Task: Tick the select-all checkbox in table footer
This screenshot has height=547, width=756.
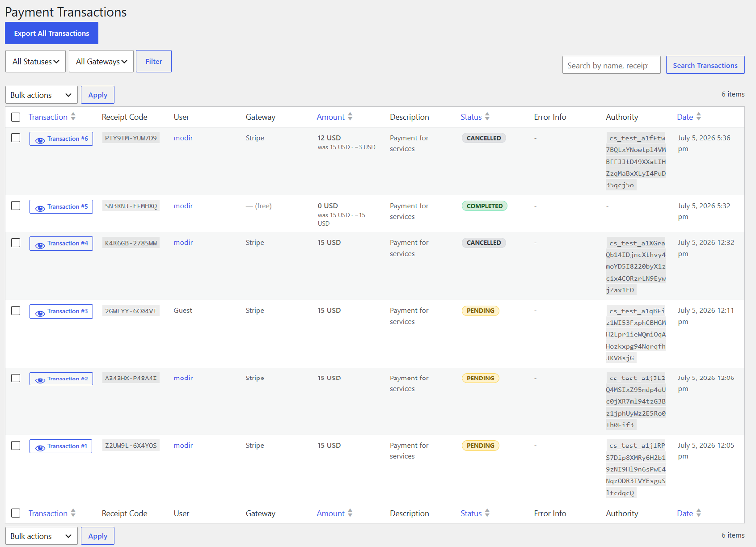Action: (16, 513)
